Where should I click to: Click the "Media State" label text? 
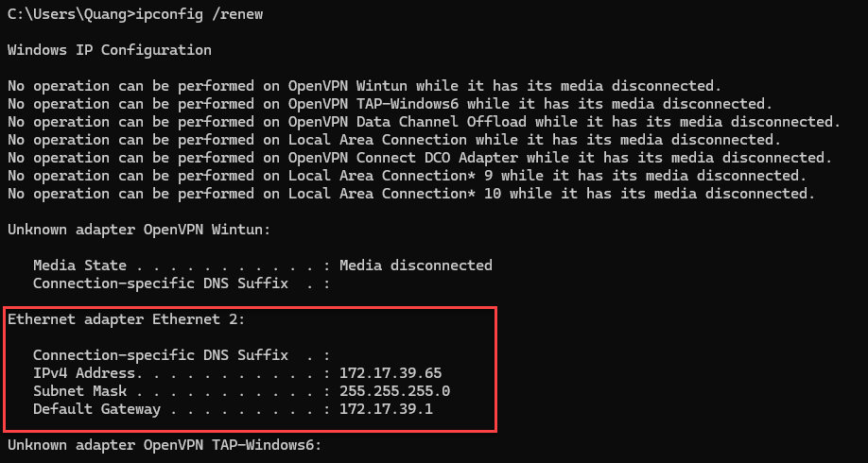tap(79, 266)
